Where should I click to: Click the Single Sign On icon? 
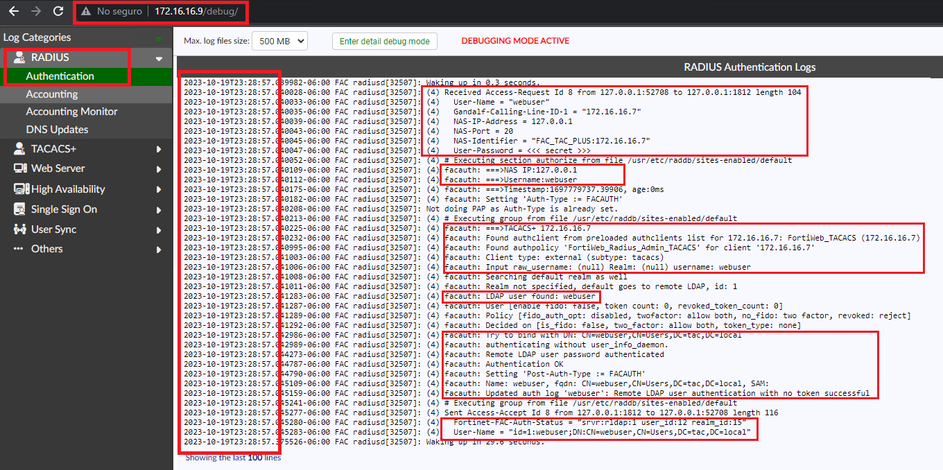(x=20, y=209)
